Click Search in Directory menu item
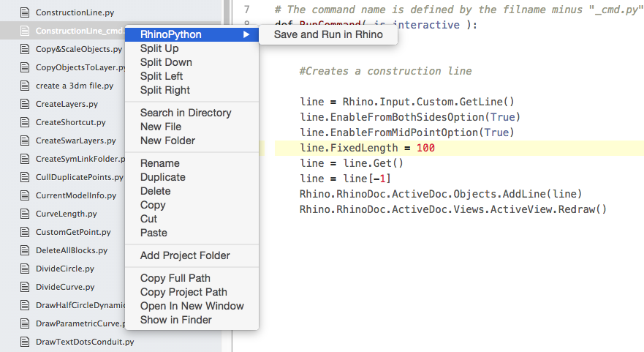 pos(192,113)
